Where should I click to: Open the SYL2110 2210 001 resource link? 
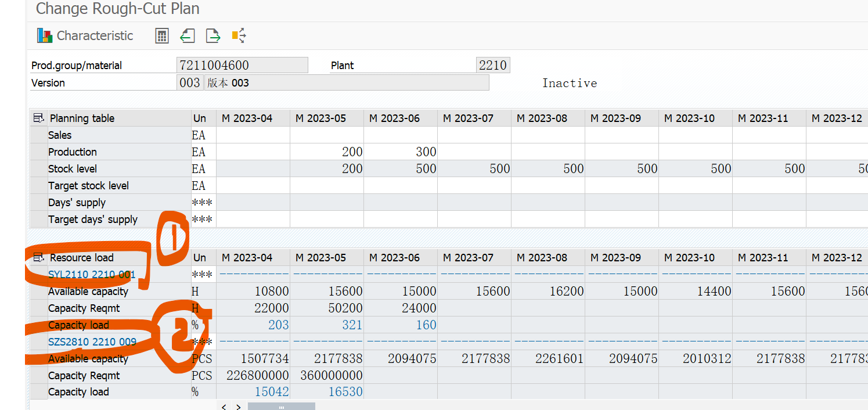92,275
